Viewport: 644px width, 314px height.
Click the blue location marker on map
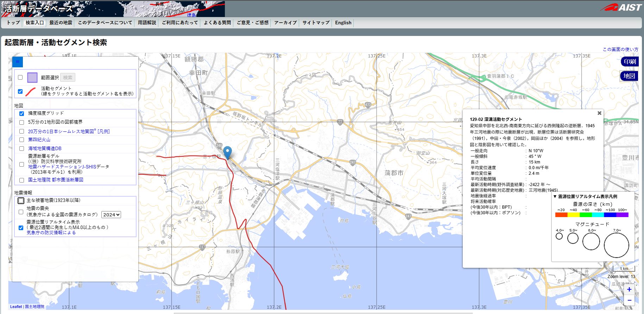[227, 152]
